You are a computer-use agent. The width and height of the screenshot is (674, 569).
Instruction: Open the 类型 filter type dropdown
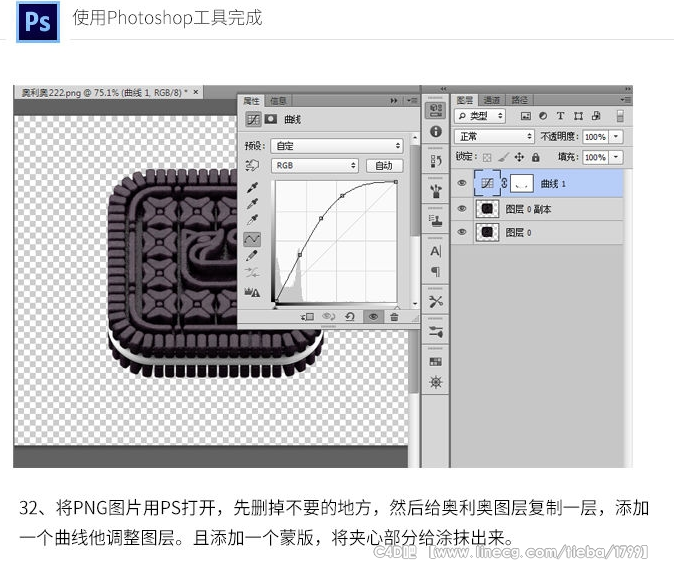[x=480, y=116]
